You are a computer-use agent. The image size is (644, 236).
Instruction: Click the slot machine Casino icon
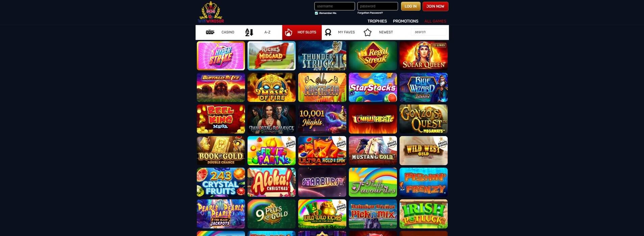tap(210, 32)
